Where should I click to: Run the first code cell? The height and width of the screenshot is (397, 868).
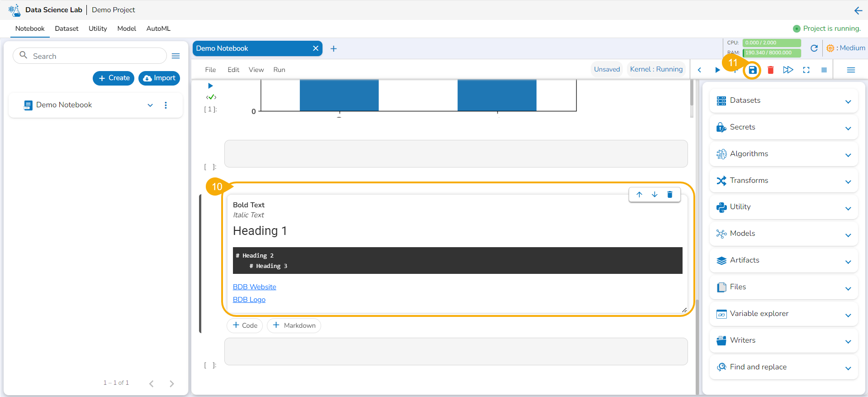click(210, 86)
